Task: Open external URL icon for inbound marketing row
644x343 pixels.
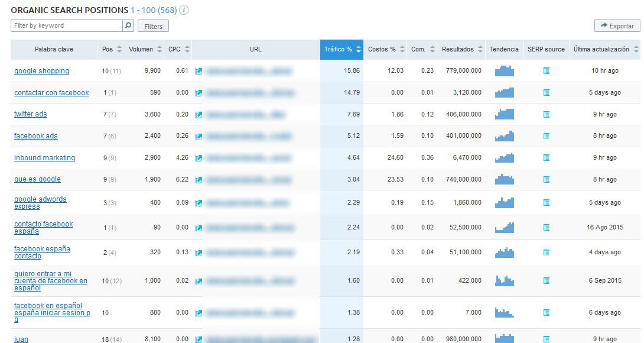Action: [x=199, y=158]
